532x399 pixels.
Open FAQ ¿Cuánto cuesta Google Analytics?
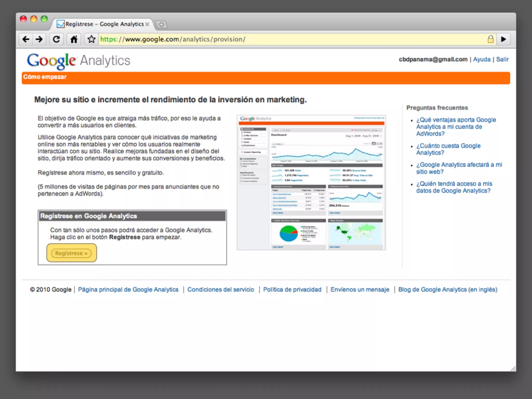(x=448, y=149)
